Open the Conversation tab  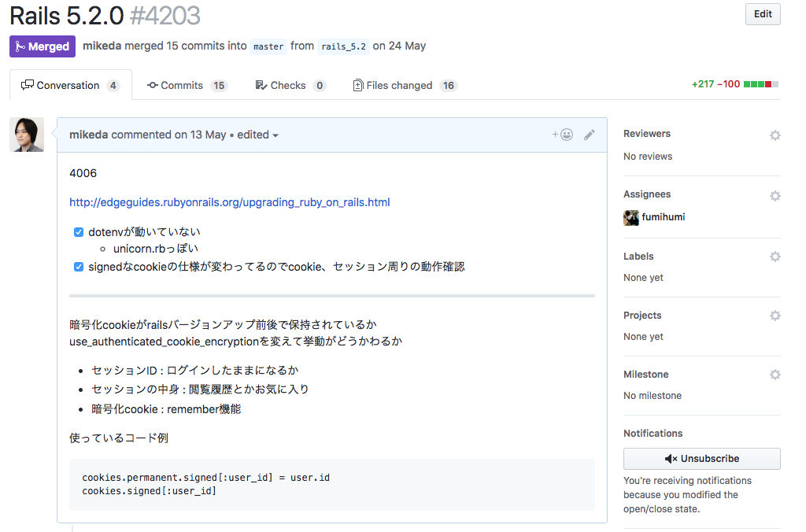coord(70,85)
